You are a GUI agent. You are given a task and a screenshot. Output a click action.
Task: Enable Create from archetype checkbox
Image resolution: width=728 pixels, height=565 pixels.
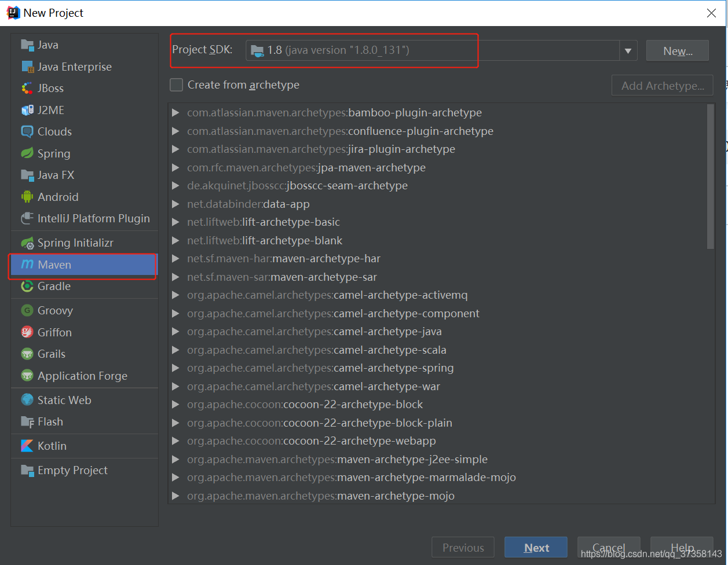(176, 85)
